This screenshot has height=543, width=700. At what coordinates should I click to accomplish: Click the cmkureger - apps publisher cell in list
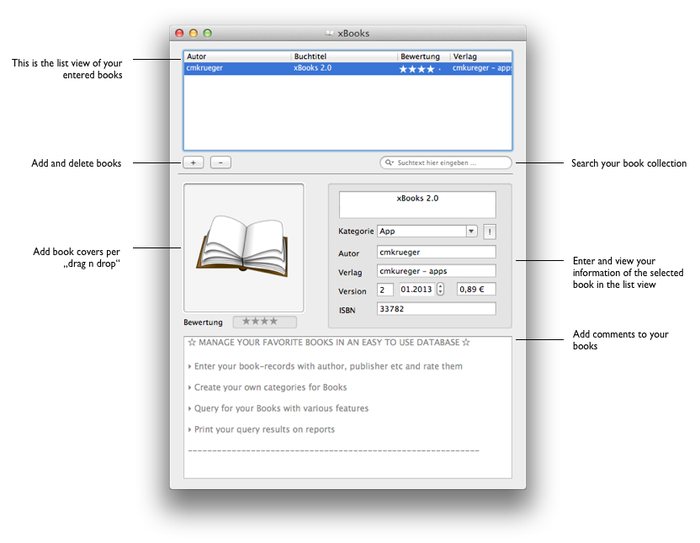(x=482, y=68)
